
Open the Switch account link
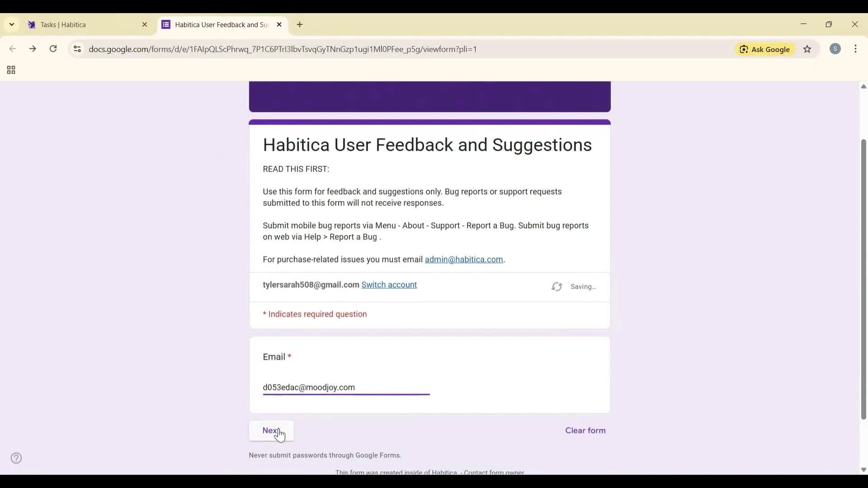coord(389,285)
